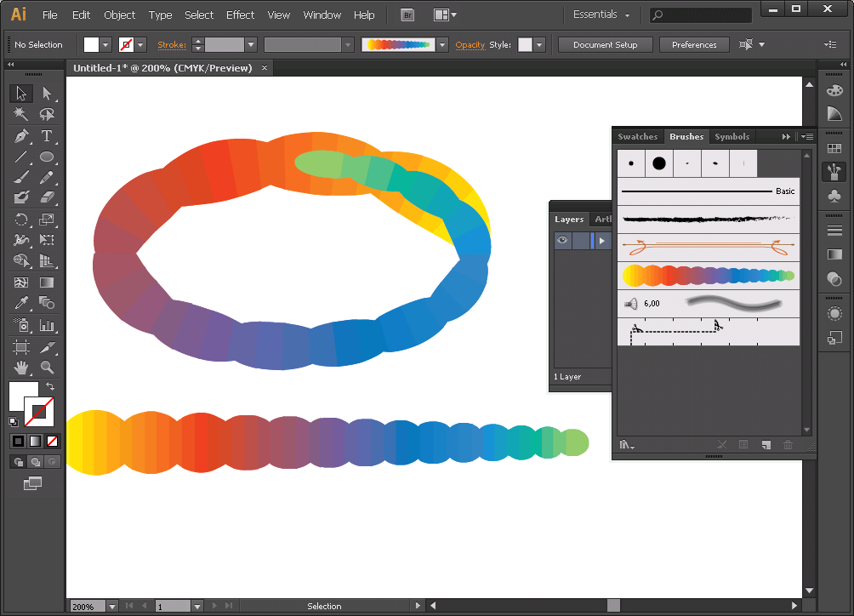Open graphic Style dropdown

(539, 44)
